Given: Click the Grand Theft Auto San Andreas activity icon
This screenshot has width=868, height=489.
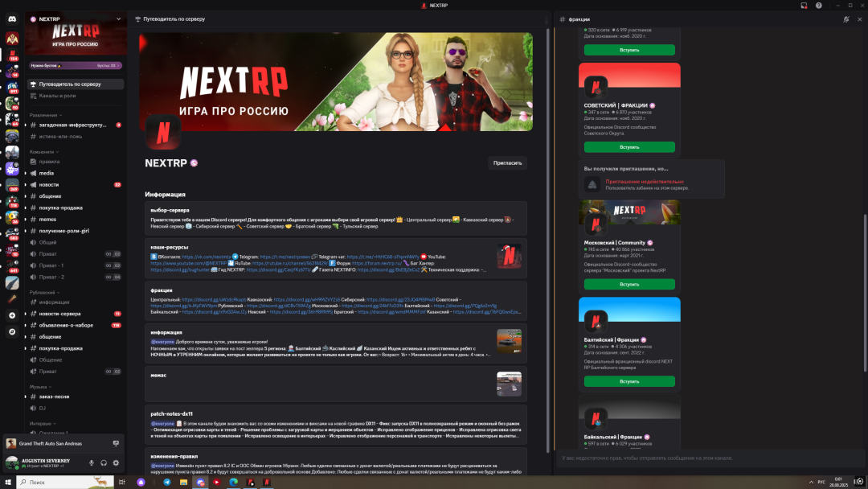Looking at the screenshot, I should coord(11,444).
